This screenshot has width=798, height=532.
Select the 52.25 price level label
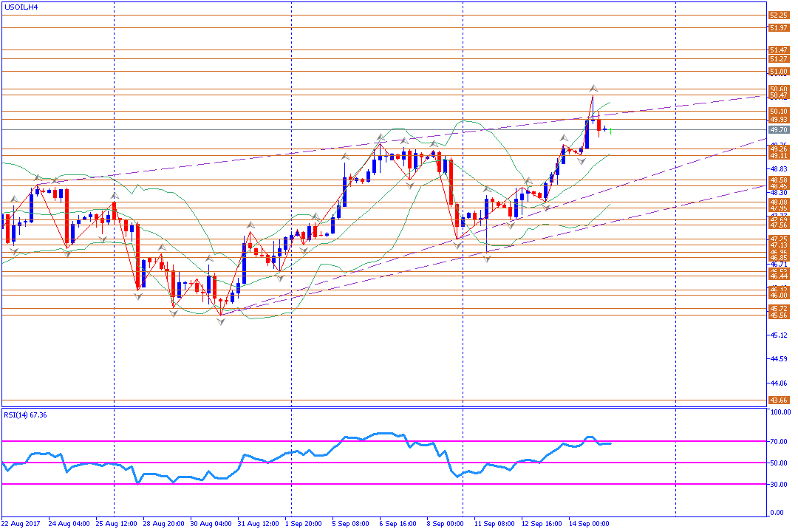tap(777, 16)
